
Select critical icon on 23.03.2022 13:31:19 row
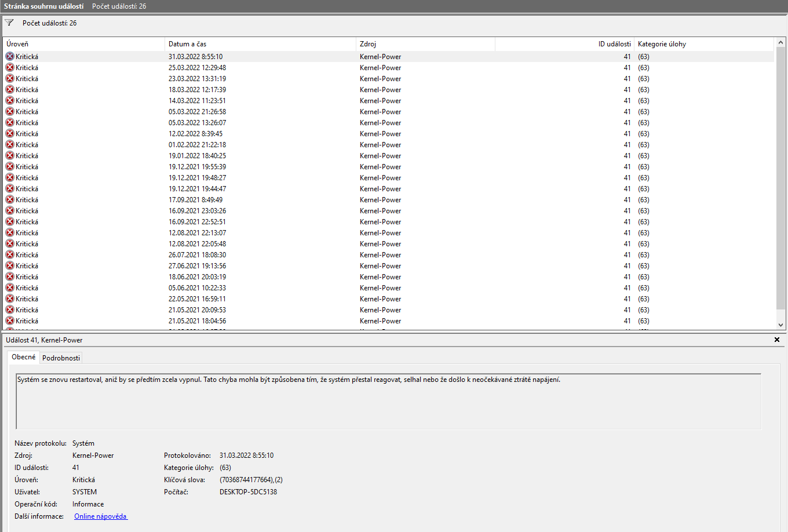point(10,78)
